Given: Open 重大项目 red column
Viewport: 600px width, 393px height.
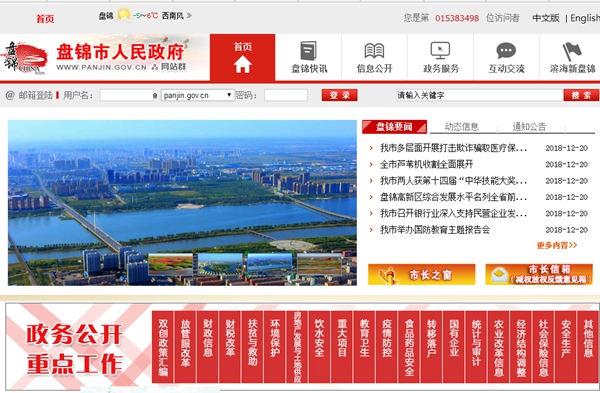Looking at the screenshot, I should (x=342, y=347).
